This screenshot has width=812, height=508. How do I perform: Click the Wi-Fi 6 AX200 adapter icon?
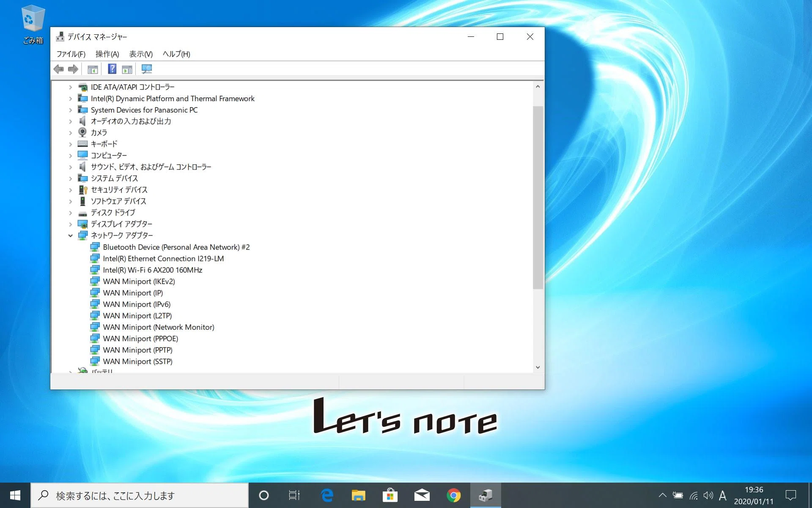click(x=95, y=270)
